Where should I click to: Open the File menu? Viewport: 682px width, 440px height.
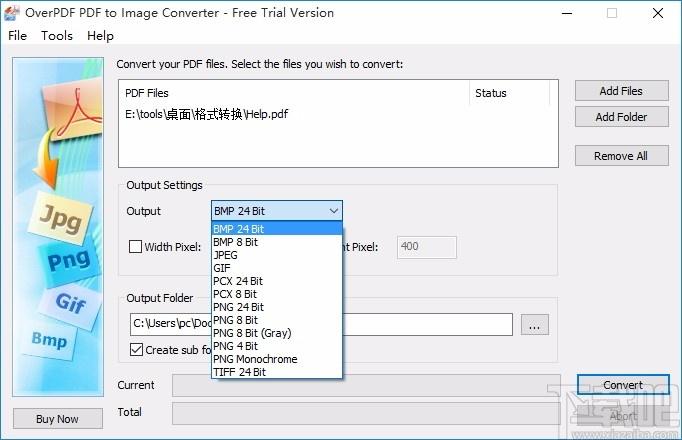(x=17, y=36)
